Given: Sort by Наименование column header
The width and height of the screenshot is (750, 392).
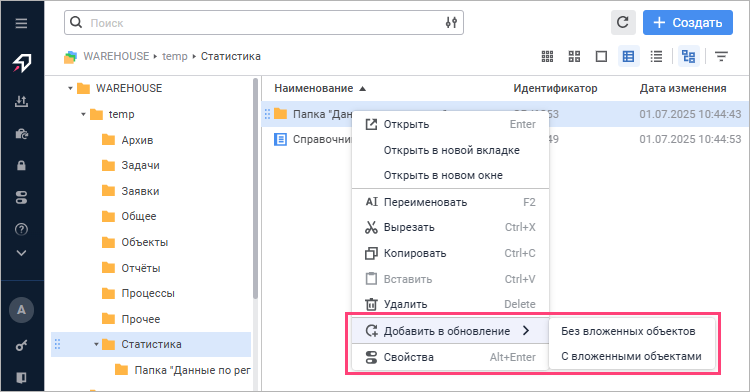Looking at the screenshot, I should 314,88.
